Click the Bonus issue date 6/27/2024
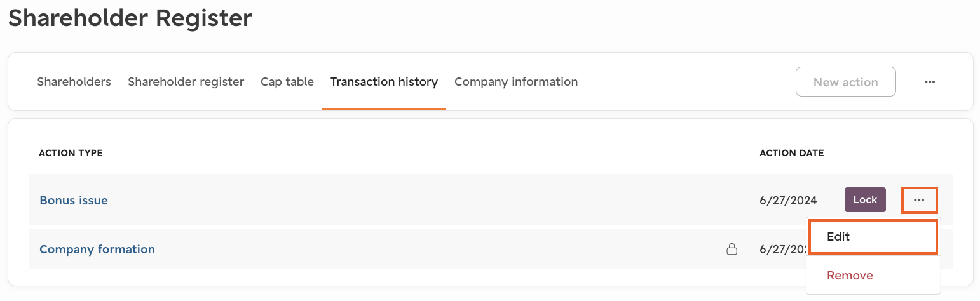Viewport: 980px width, 301px height. pyautogui.click(x=788, y=201)
